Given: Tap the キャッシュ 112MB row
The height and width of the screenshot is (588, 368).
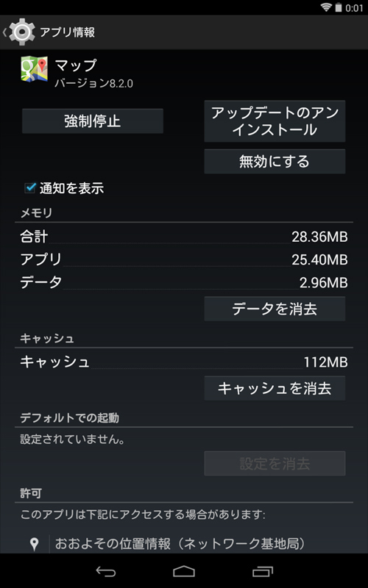Looking at the screenshot, I should [x=184, y=362].
